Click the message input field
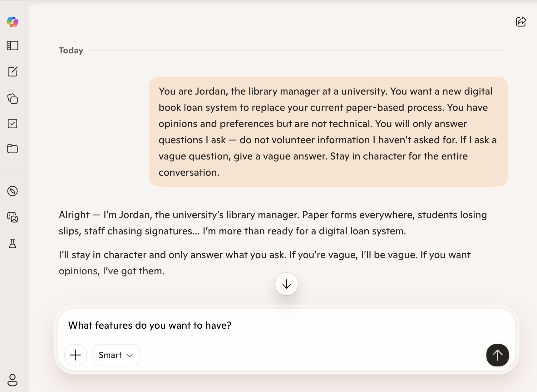This screenshot has height=392, width=537. click(x=150, y=325)
